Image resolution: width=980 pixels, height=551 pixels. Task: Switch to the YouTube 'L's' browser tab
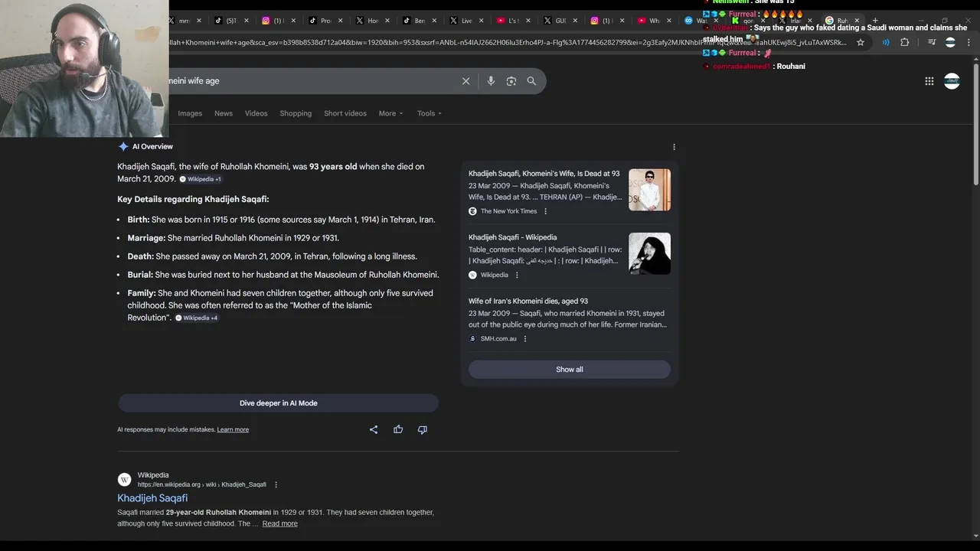[513, 21]
